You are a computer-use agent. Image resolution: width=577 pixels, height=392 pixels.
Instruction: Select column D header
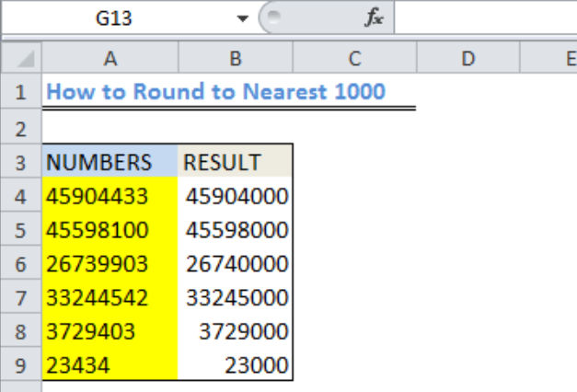[x=468, y=58]
